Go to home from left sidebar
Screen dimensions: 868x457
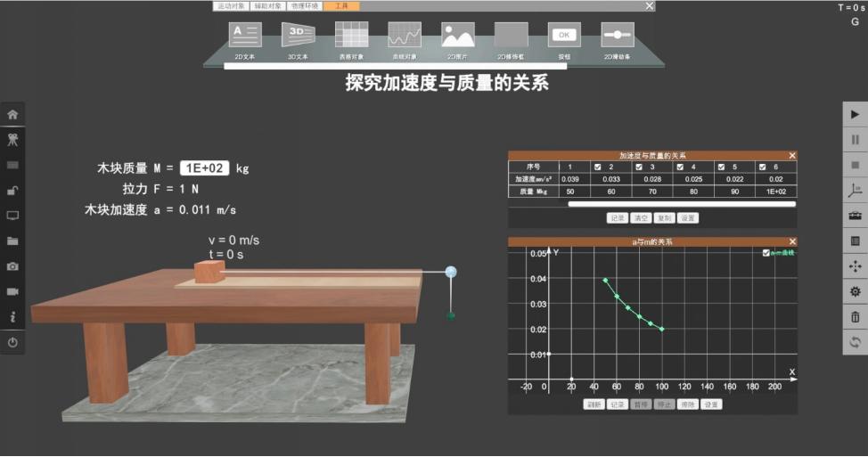coord(12,115)
